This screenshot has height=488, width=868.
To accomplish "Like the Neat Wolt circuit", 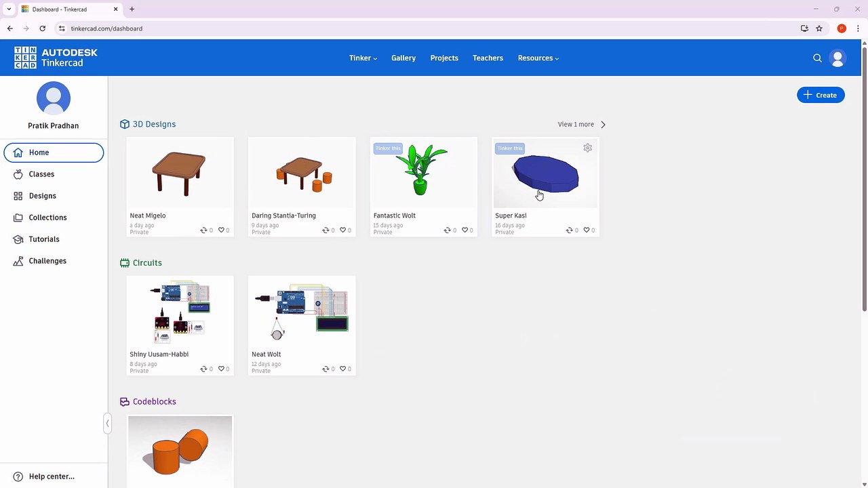I will (x=342, y=369).
